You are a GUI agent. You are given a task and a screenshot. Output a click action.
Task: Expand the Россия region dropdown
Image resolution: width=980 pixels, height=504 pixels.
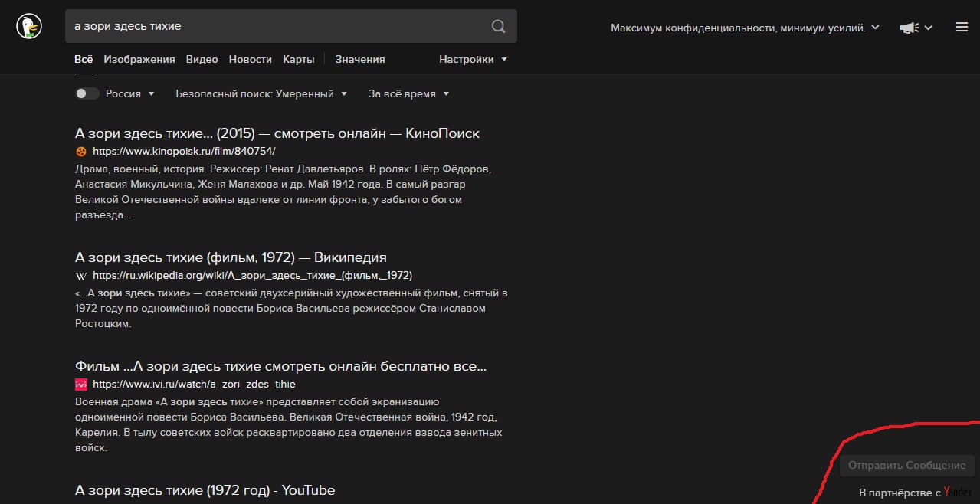[x=130, y=93]
